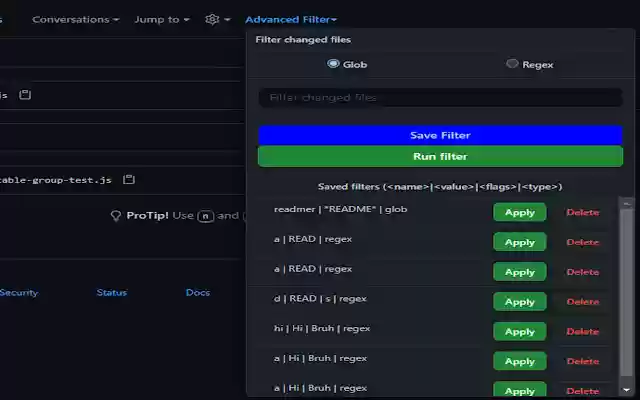Viewport: 640px width, 400px height.
Task: Collapse the Advanced Filter dropdown
Action: [x=291, y=19]
